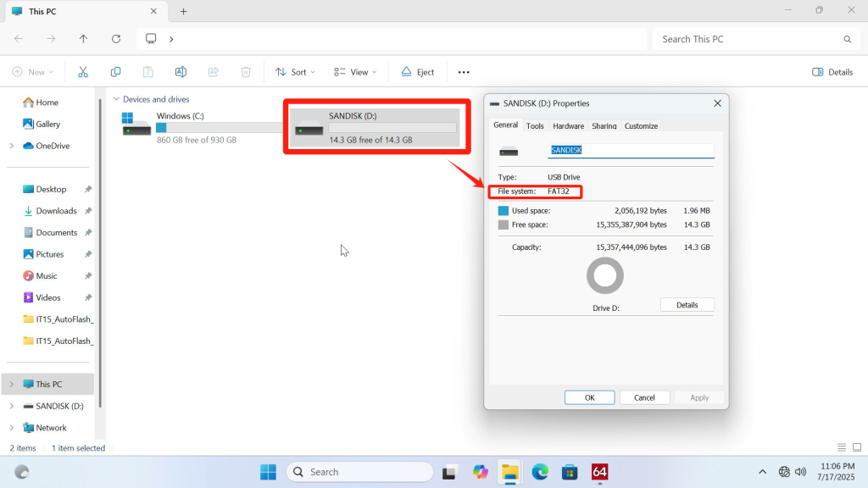Refresh the This PC view

[x=115, y=39]
